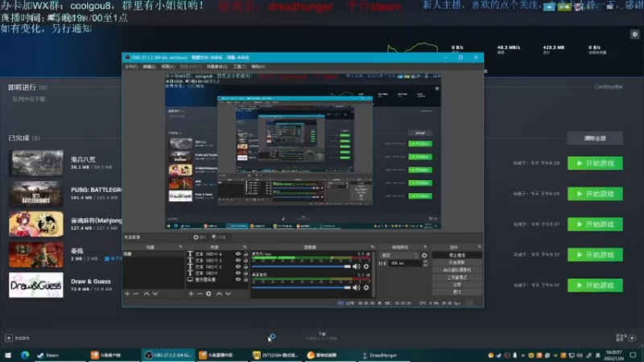The height and width of the screenshot is (362, 644).
Task: Toggle the lock on text source 3
Action: coord(246,260)
